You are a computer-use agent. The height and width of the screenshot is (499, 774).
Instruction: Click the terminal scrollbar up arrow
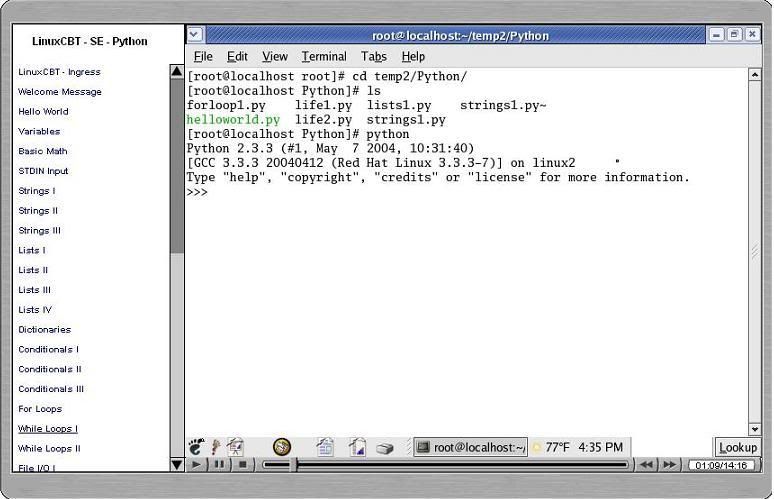click(x=754, y=75)
